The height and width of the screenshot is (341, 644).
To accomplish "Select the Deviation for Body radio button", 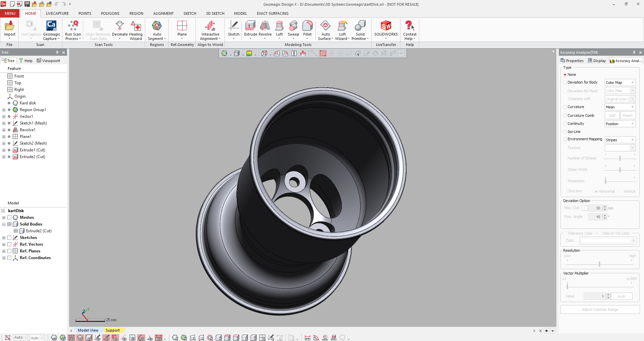I will pyautogui.click(x=565, y=83).
